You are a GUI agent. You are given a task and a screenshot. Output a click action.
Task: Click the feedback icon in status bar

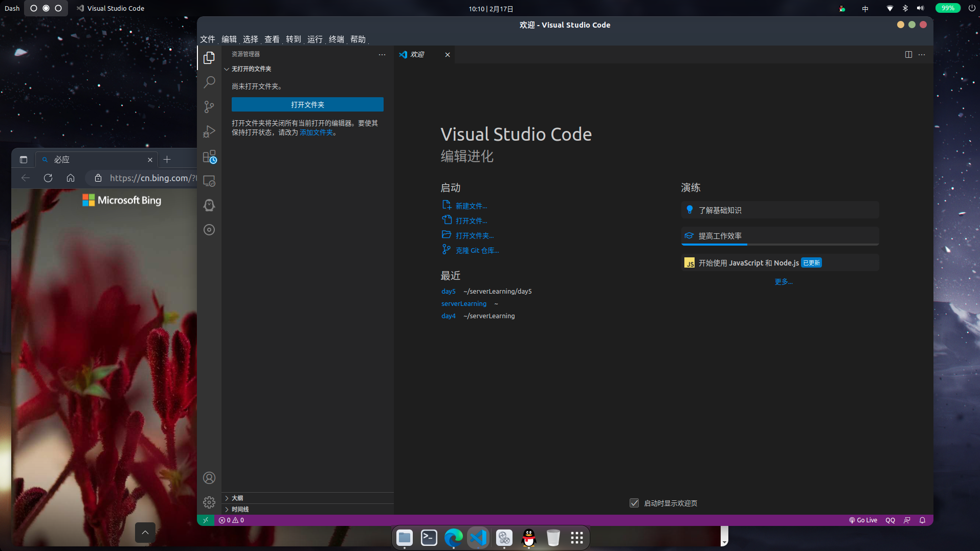coord(907,520)
